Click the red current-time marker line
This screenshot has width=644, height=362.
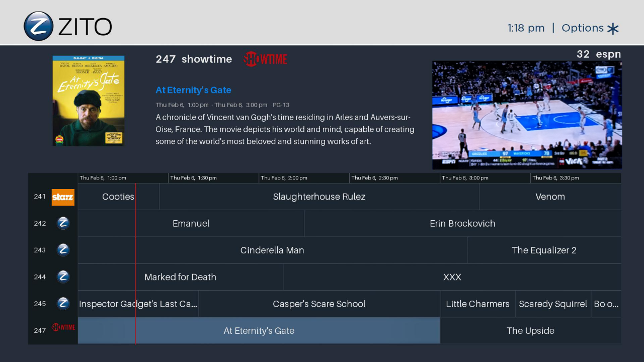click(136, 261)
